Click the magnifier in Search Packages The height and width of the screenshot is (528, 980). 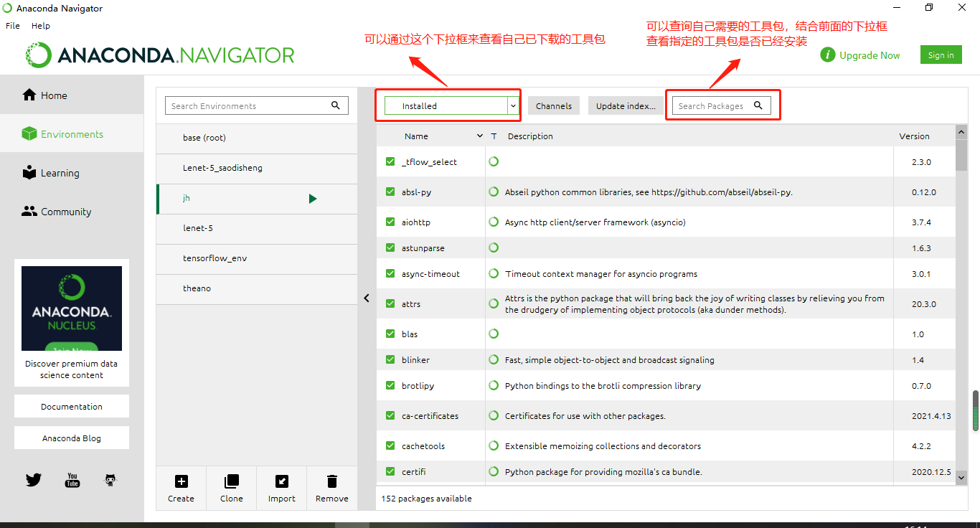tap(758, 105)
